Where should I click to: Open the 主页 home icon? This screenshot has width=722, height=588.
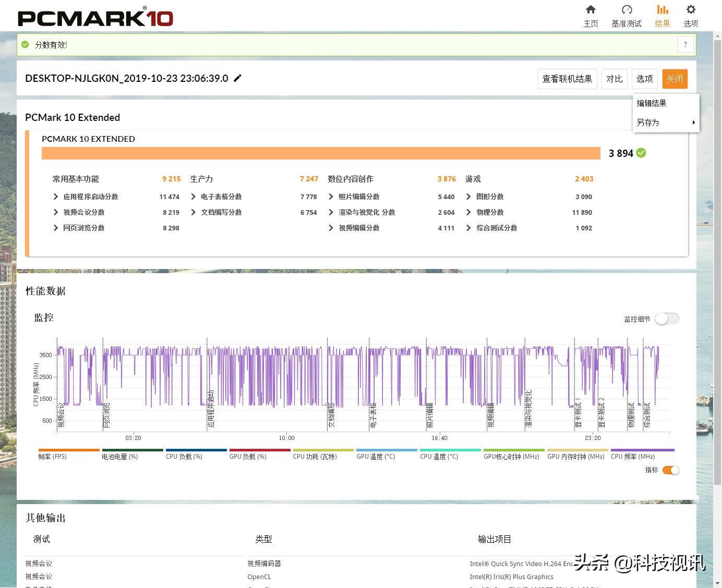591,10
